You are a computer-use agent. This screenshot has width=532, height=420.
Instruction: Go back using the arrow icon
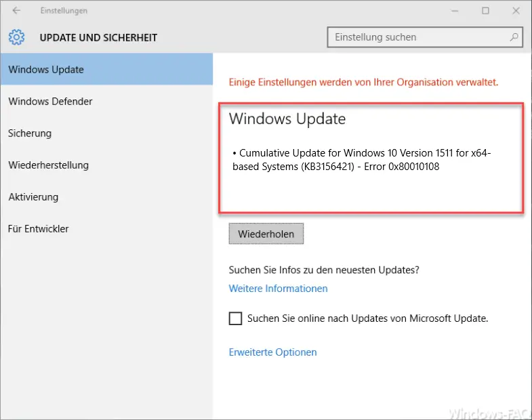tap(16, 11)
